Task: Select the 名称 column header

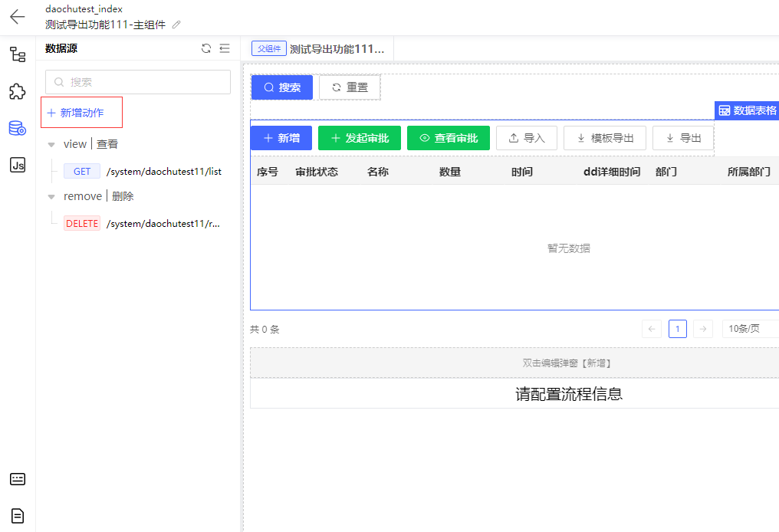Action: point(377,172)
